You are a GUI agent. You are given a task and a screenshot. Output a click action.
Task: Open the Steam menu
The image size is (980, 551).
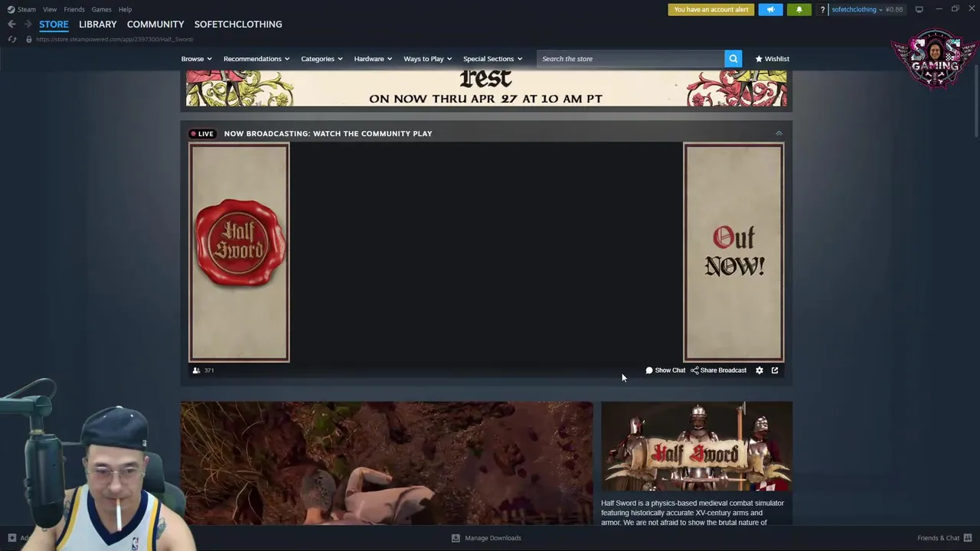(21, 9)
